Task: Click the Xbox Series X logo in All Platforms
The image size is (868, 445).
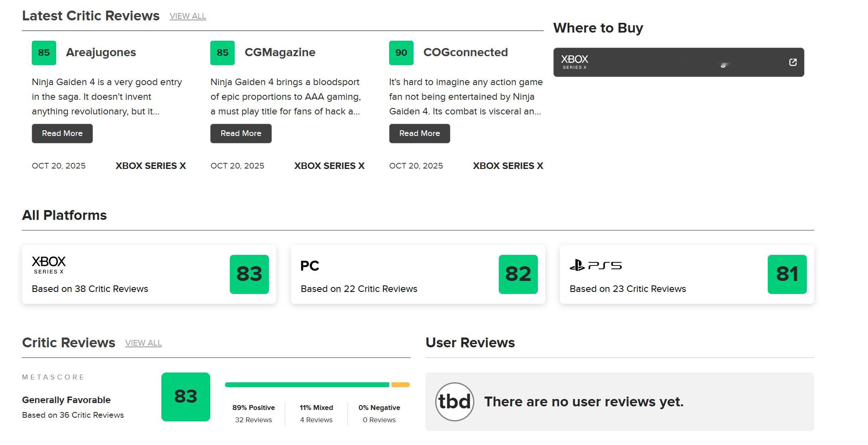Action: tap(48, 265)
